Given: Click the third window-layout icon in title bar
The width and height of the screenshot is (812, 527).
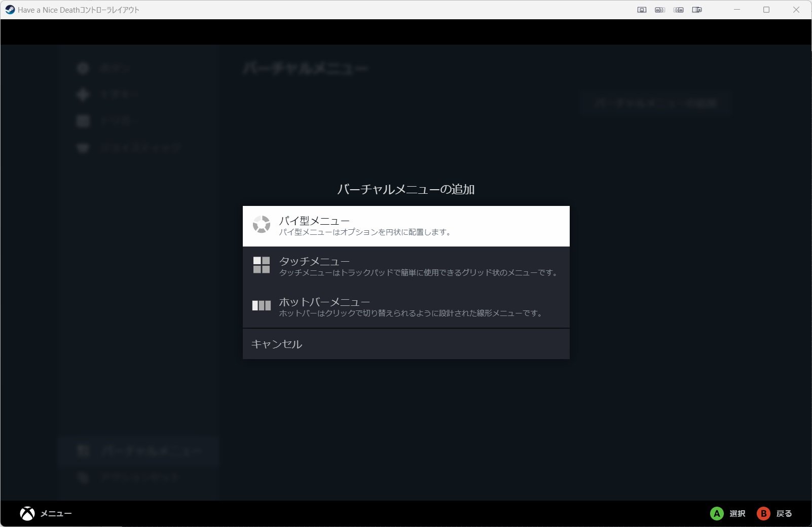Looking at the screenshot, I should 679,10.
